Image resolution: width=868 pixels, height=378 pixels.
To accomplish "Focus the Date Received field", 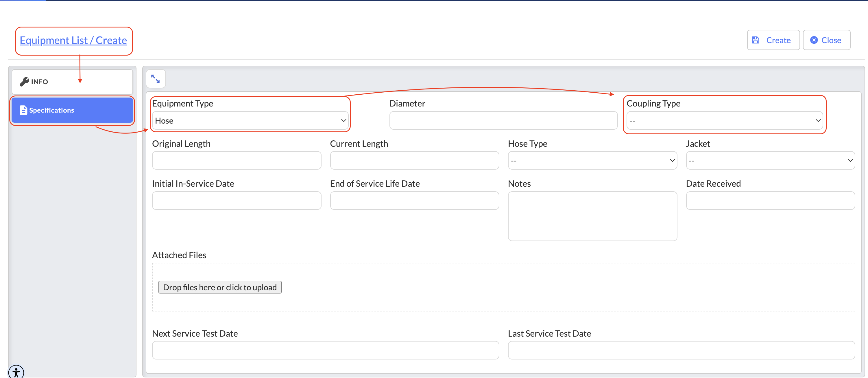I will 770,201.
